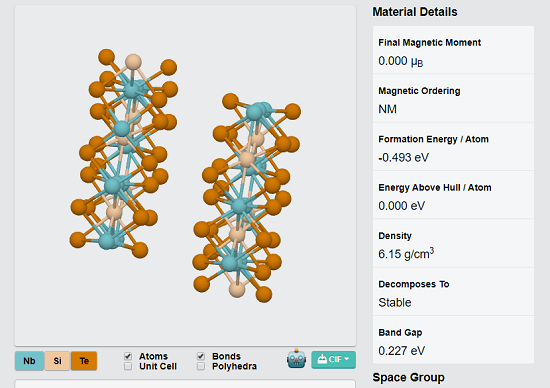Image resolution: width=550 pixels, height=388 pixels.
Task: Click the Decomposes To Stable entry
Action: coord(453,293)
